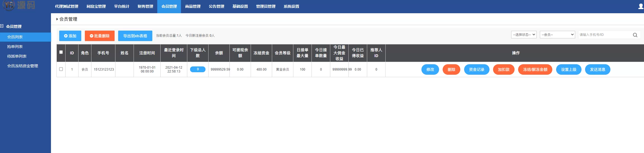This screenshot has width=644, height=153.
Task: Click 导出到xls表格 export button
Action: (135, 36)
